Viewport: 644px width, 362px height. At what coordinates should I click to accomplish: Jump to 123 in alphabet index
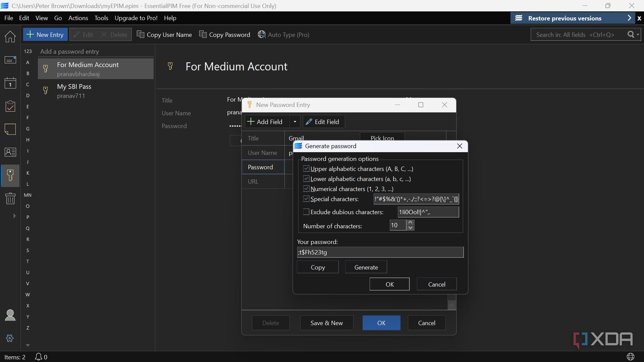click(28, 51)
